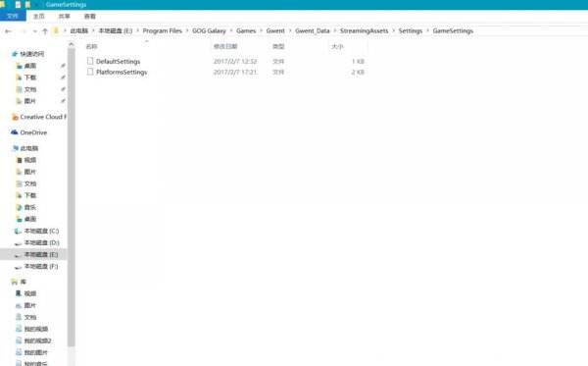Screen dimensions: 588x366
Task: Open the 文件 ribbon tab
Action: [13, 16]
